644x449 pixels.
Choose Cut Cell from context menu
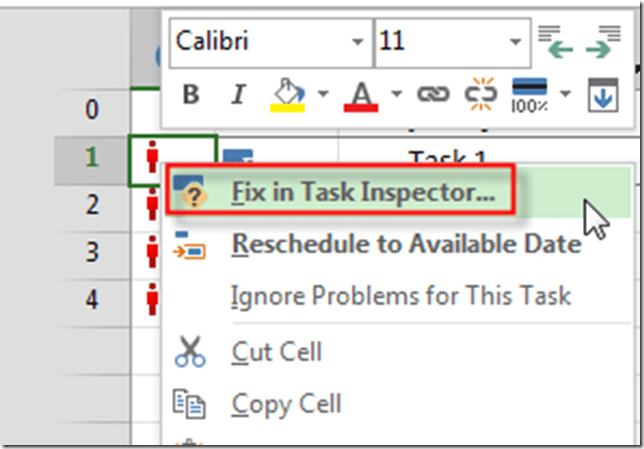277,352
